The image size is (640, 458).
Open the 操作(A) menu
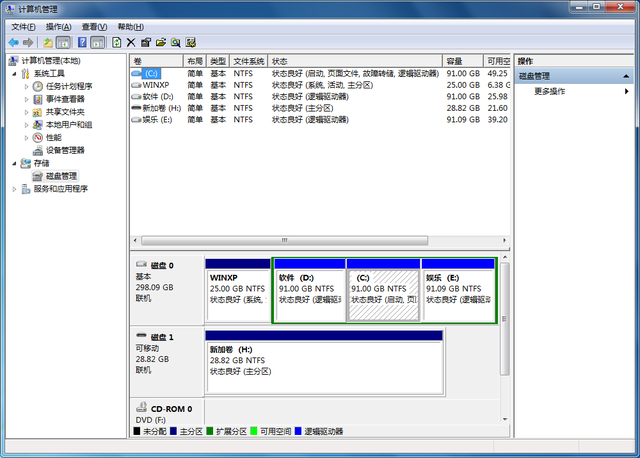tap(59, 26)
